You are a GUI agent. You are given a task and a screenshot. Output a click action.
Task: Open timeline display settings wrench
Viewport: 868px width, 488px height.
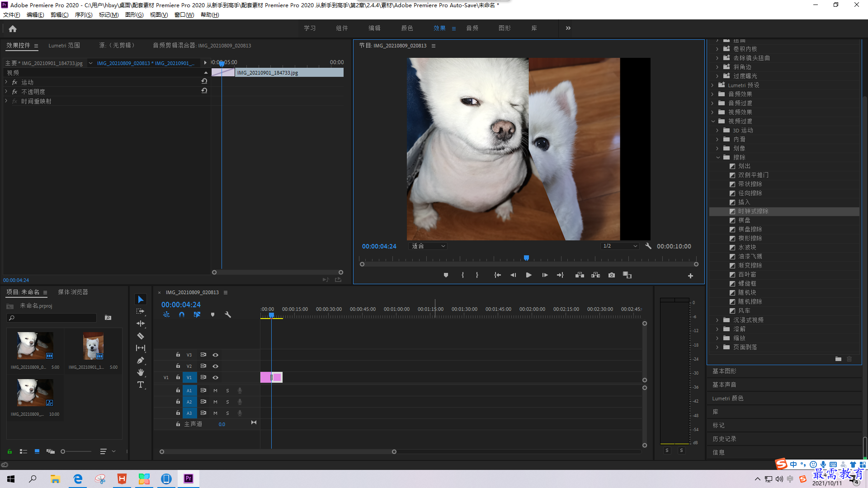click(228, 314)
